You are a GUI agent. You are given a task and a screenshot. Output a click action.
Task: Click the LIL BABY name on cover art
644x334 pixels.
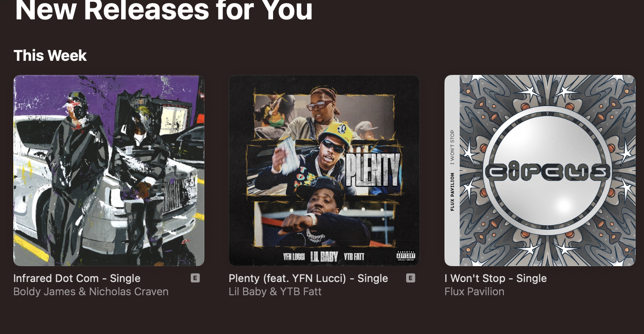[324, 256]
